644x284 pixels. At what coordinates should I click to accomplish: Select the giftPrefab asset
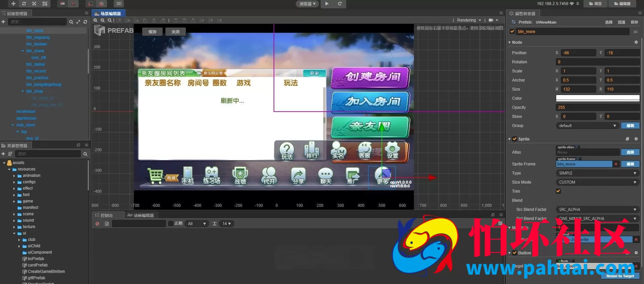tap(36, 278)
